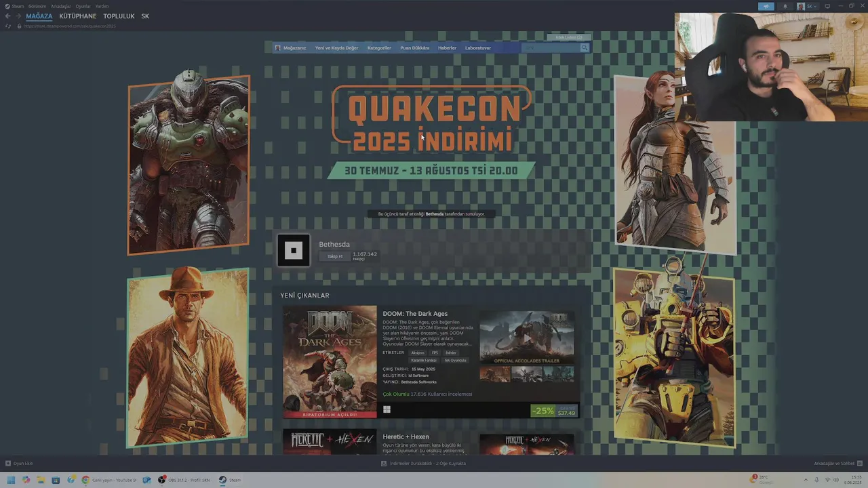Open Laboratuvar in store navigation
The image size is (868, 488).
click(x=478, y=48)
